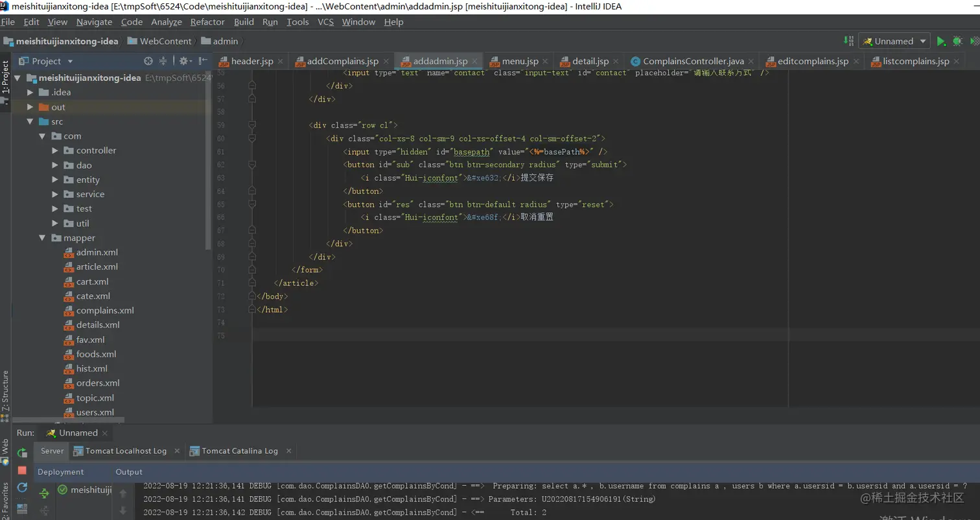Click the layout icon in Run sidebar

(x=22, y=508)
